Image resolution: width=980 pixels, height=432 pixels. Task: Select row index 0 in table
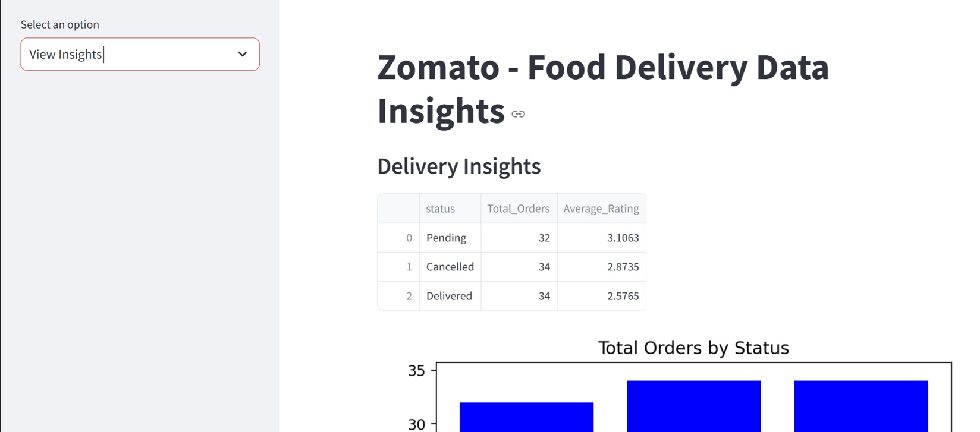coord(409,238)
